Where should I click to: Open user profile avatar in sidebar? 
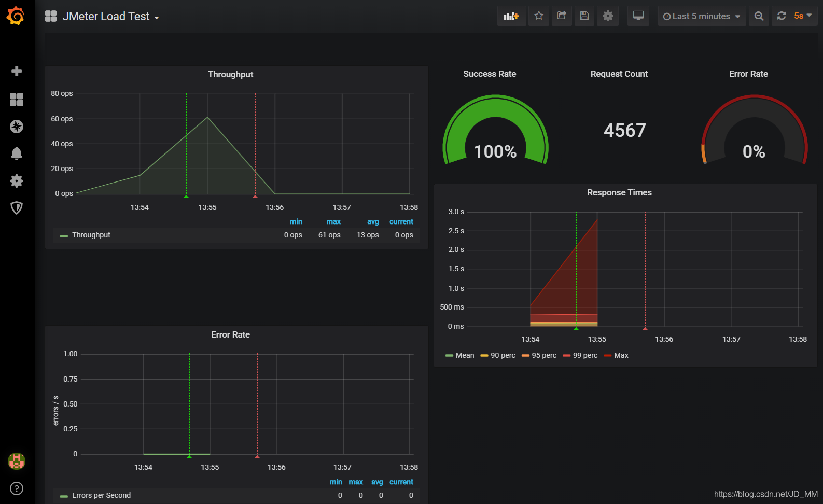click(x=17, y=461)
